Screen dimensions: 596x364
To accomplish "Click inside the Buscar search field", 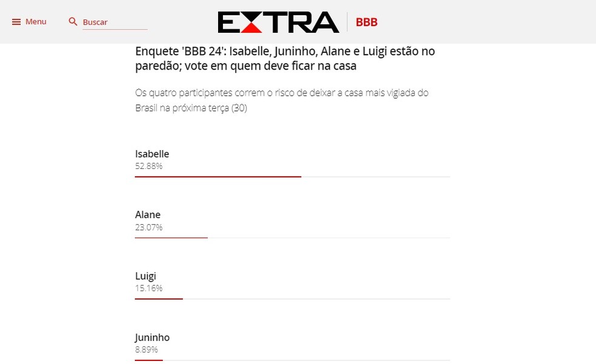I will click(x=115, y=21).
